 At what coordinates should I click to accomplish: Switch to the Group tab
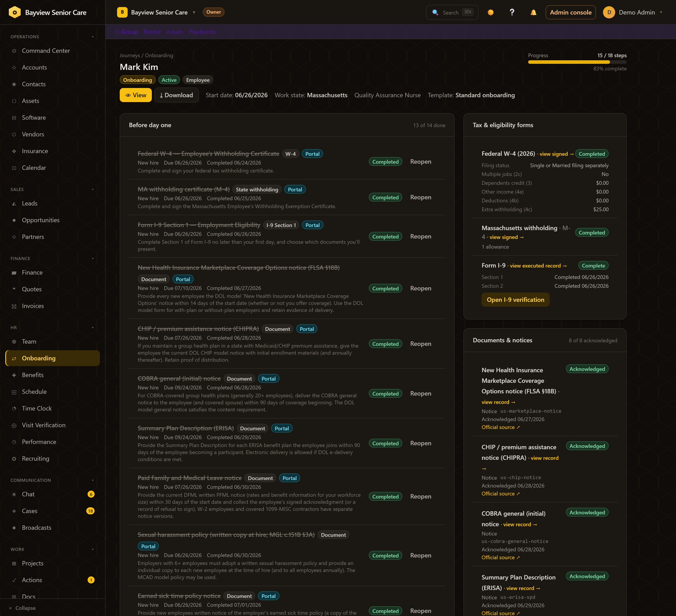[x=126, y=32]
